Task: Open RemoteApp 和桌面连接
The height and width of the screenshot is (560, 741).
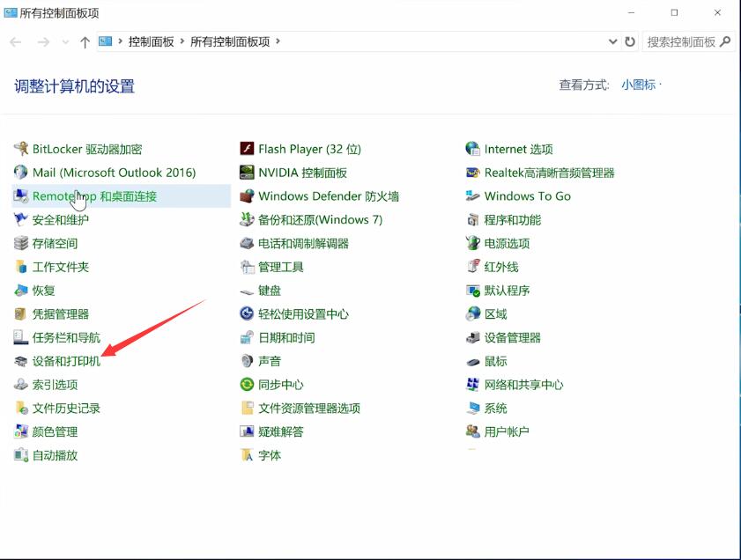Action: 94,196
